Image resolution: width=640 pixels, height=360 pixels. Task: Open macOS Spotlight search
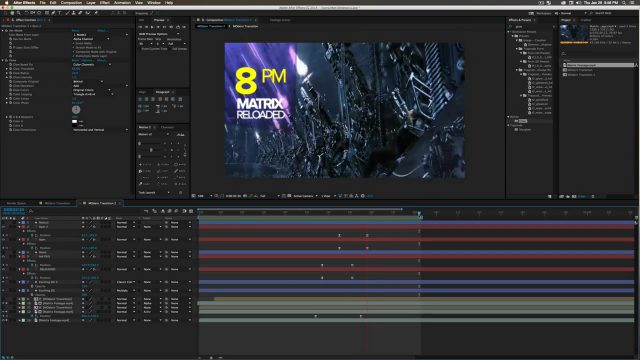tap(624, 2)
